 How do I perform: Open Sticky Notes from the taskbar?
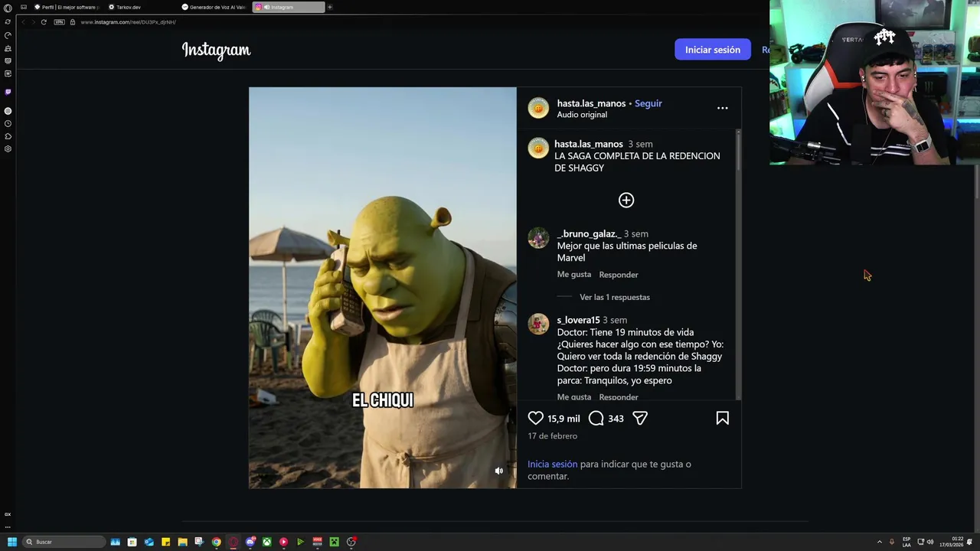point(165,542)
